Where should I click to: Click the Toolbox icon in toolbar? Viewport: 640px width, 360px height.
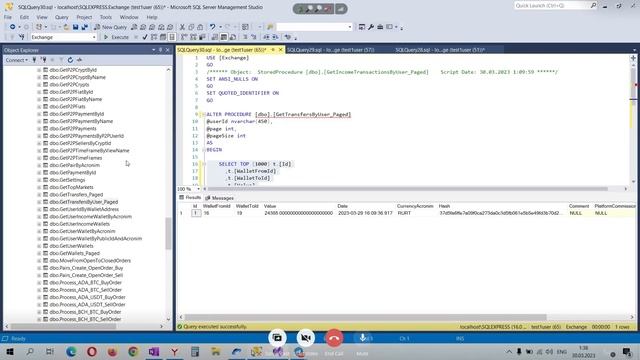pyautogui.click(x=380, y=27)
